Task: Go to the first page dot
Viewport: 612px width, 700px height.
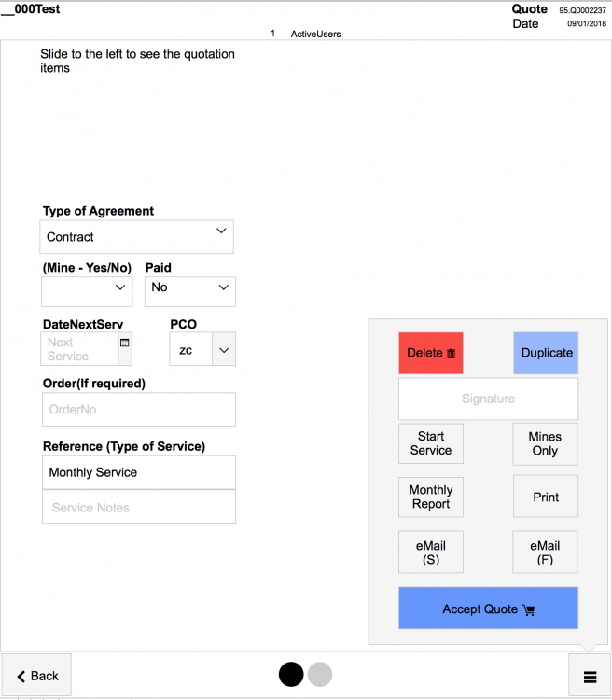Action: click(291, 674)
